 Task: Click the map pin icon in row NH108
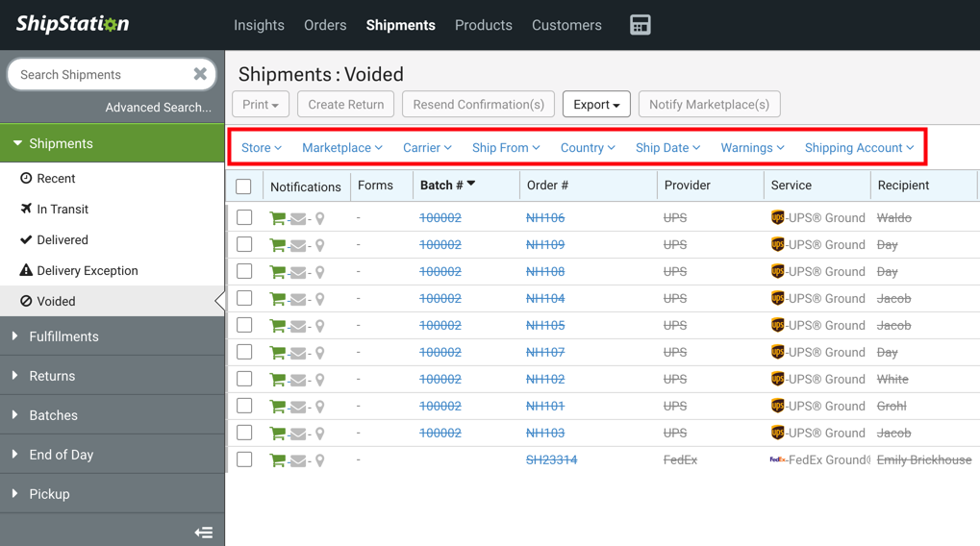[x=319, y=272]
